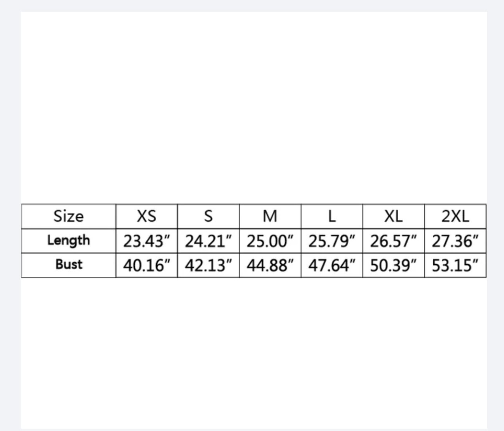Click the 25.79" length value
Image resolution: width=504 pixels, height=431 pixels.
point(332,241)
